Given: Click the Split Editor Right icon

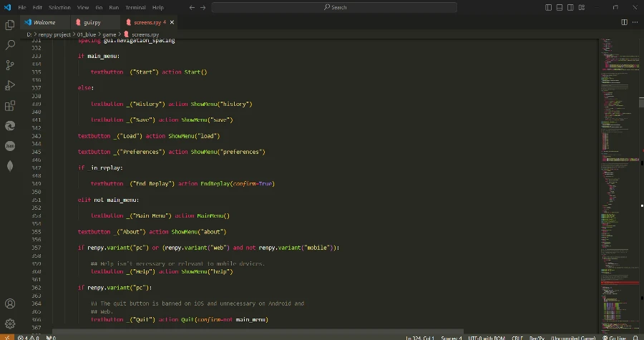Looking at the screenshot, I should tap(623, 22).
